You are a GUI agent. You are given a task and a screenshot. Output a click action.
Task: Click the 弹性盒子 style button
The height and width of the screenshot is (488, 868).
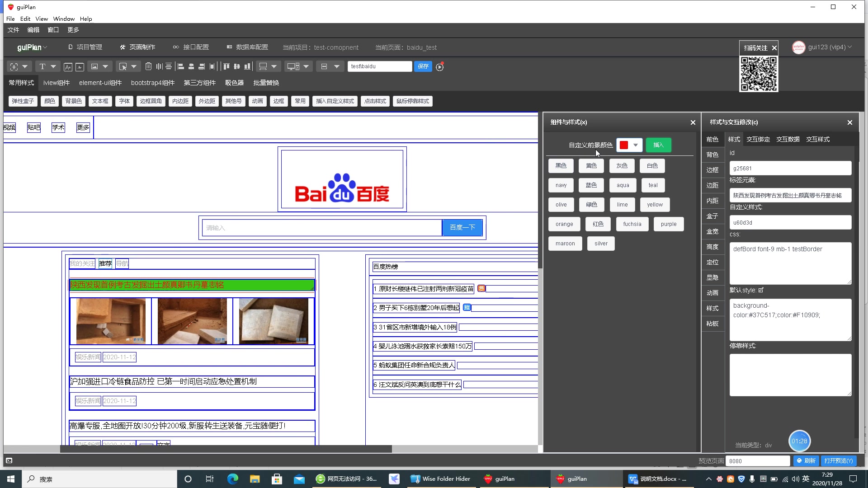(23, 101)
